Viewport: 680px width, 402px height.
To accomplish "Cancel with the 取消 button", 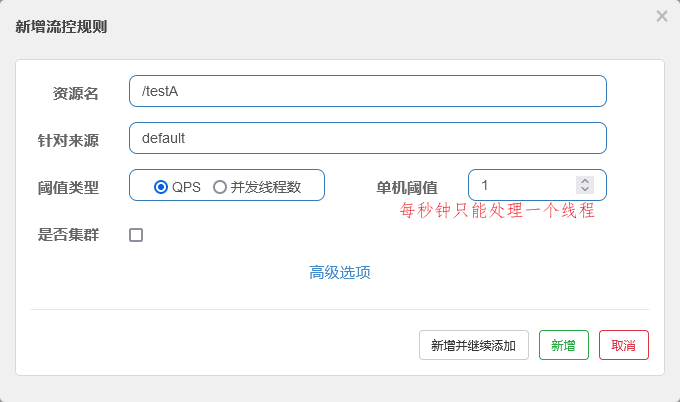I will (x=623, y=345).
